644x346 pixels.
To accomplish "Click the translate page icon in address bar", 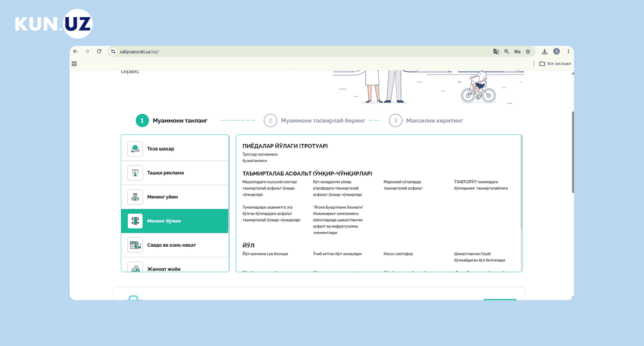I will coord(496,51).
